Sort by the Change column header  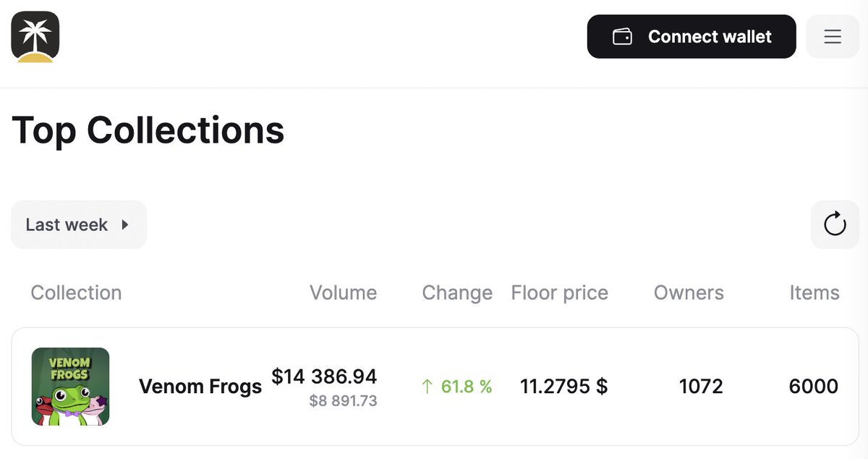(457, 292)
